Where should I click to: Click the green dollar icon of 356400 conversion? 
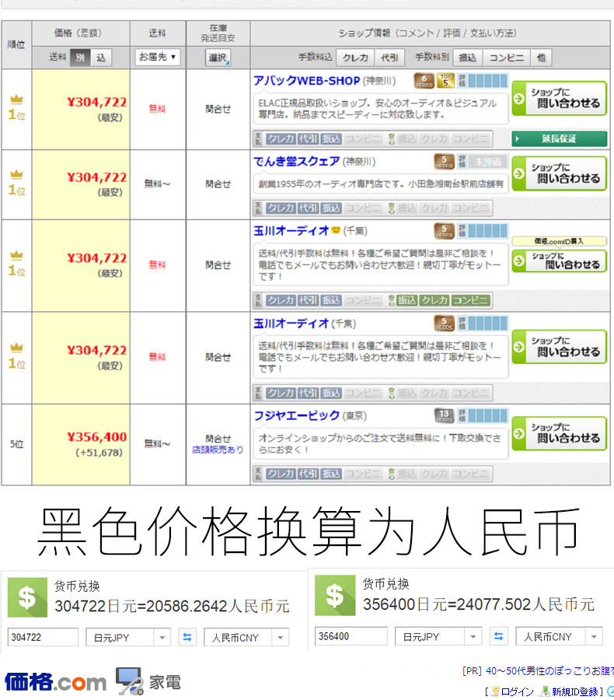click(335, 596)
